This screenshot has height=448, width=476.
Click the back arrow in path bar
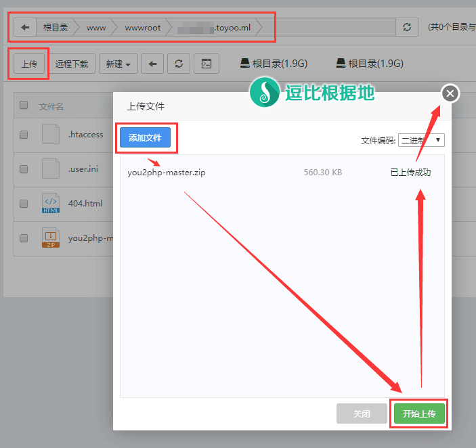tap(25, 27)
